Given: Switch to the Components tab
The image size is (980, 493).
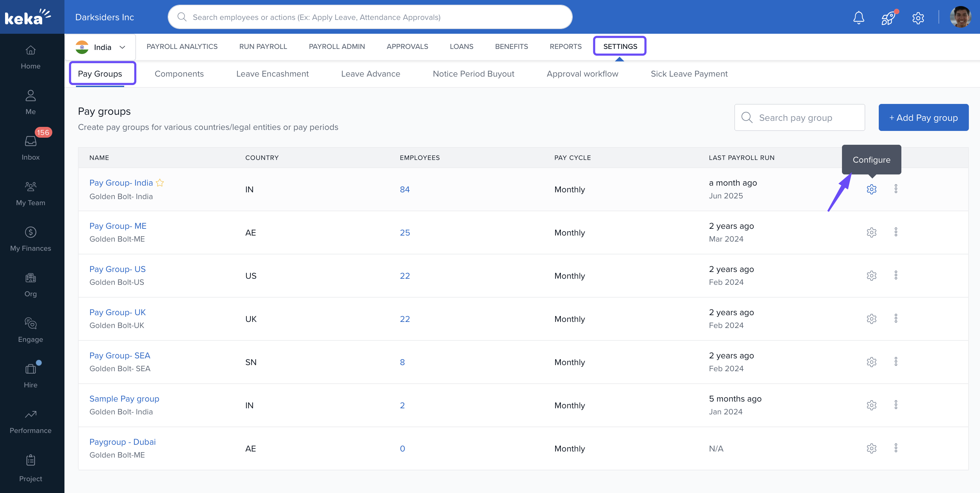Looking at the screenshot, I should (179, 74).
